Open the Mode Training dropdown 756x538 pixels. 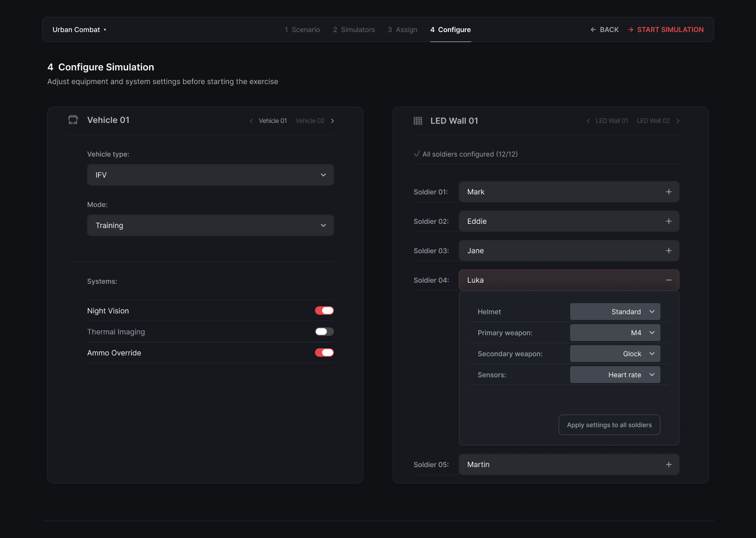pyautogui.click(x=210, y=225)
